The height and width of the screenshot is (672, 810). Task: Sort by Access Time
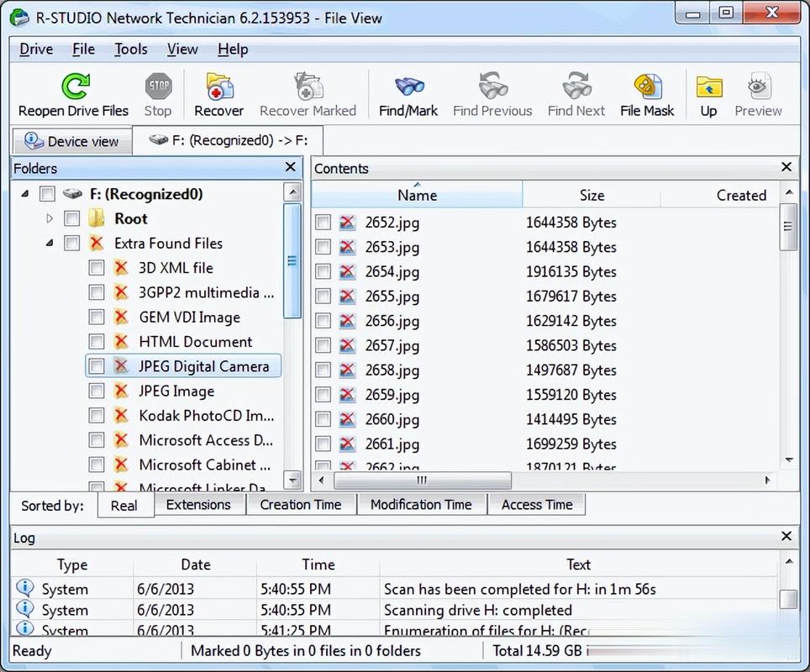pyautogui.click(x=537, y=505)
